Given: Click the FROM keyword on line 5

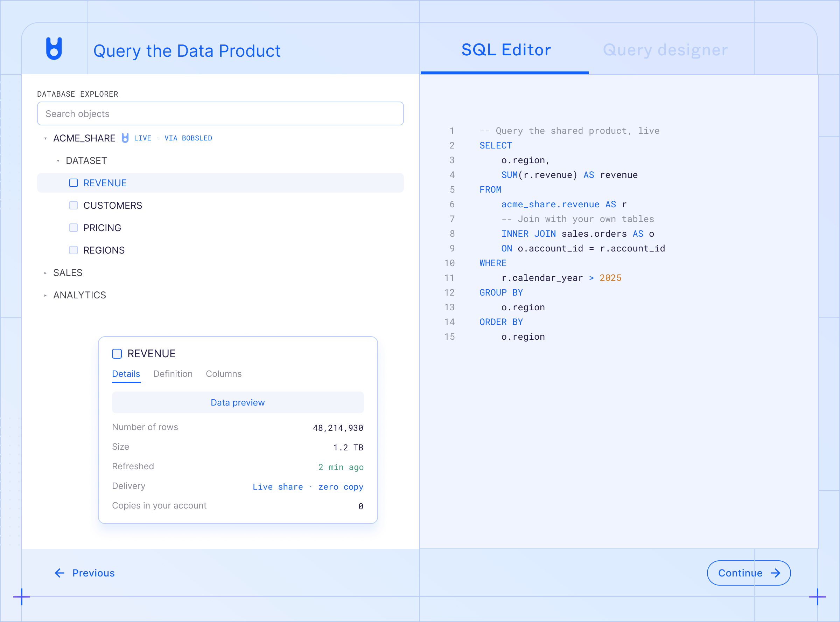Looking at the screenshot, I should tap(490, 190).
